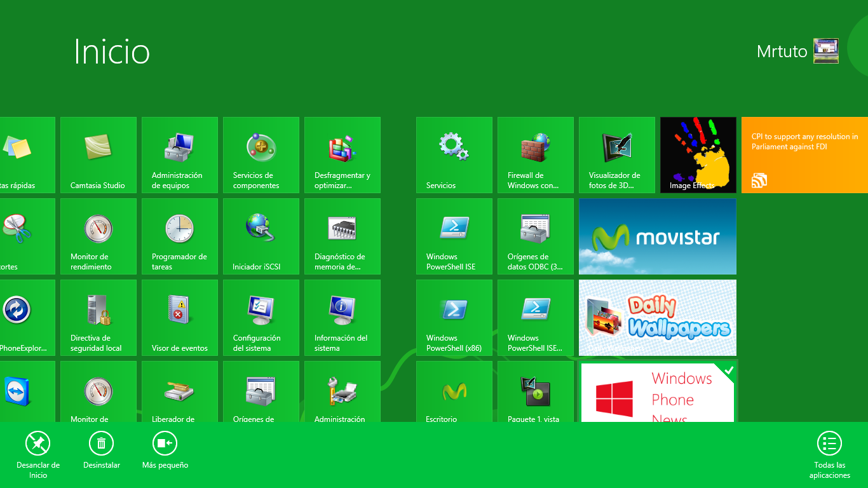Open Firewall de Windows con seguridad avanzada
Viewport: 868px width, 488px height.
click(536, 155)
